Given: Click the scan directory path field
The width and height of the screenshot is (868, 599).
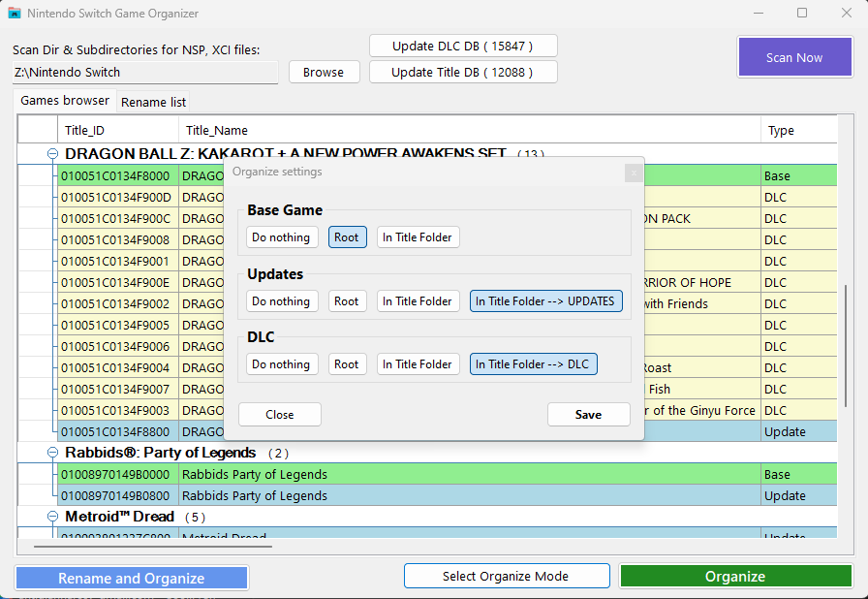Looking at the screenshot, I should click(145, 73).
